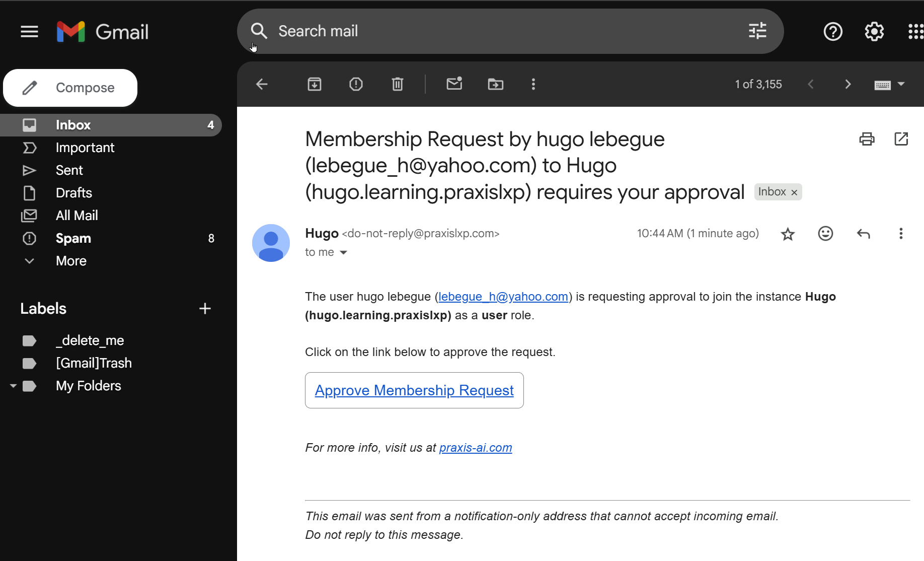Mark the email as unread
This screenshot has width=924, height=561.
(454, 84)
